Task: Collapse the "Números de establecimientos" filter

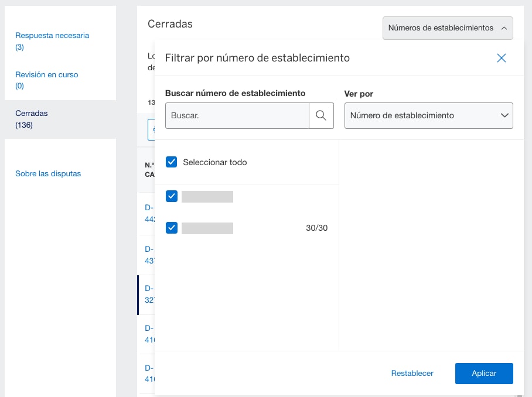Action: [448, 28]
